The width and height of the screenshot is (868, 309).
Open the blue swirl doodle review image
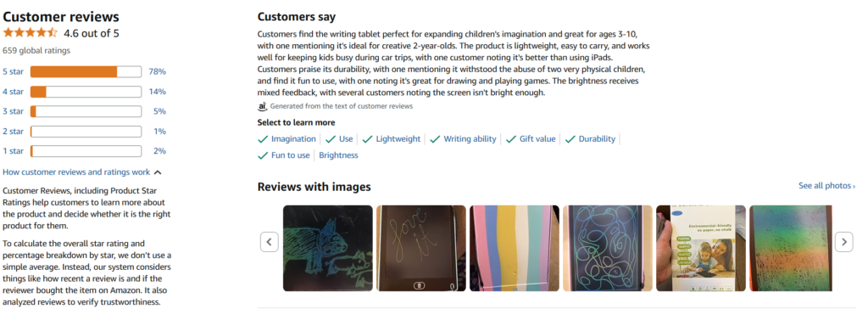[607, 248]
